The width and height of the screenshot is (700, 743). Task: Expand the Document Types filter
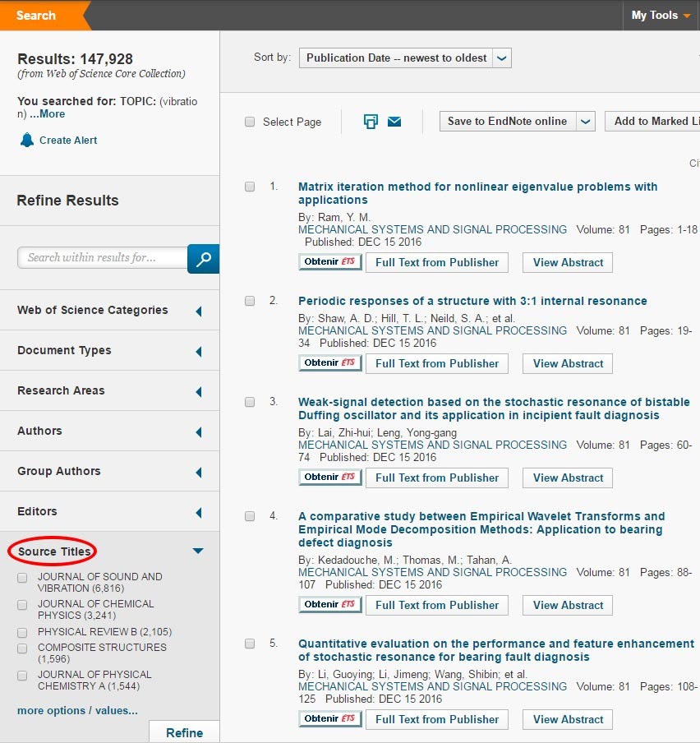coord(198,352)
